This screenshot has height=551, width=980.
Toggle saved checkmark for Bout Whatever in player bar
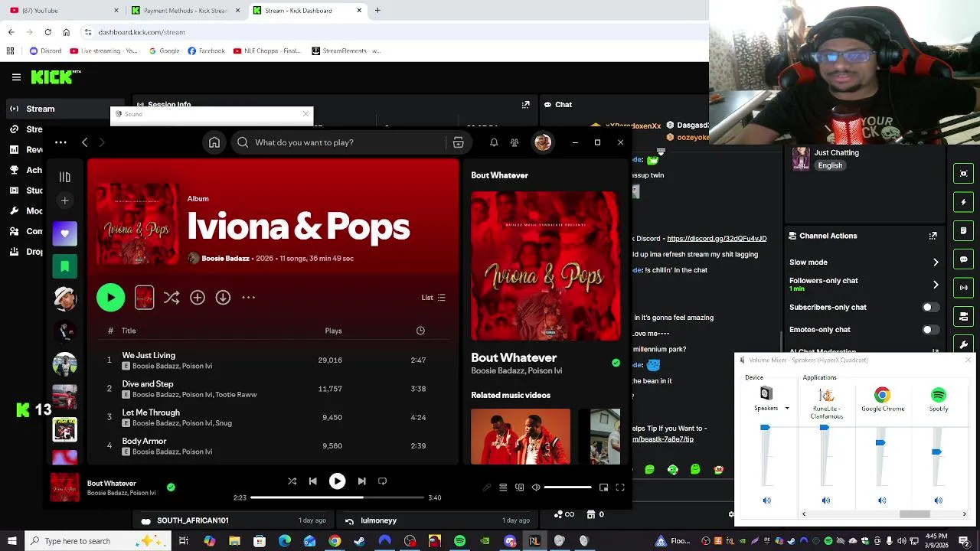pos(171,487)
